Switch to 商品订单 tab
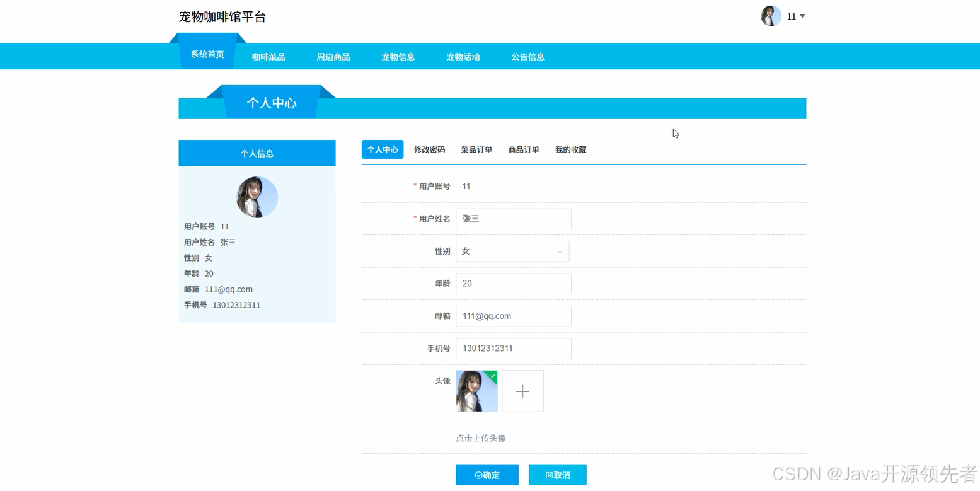 pos(524,149)
